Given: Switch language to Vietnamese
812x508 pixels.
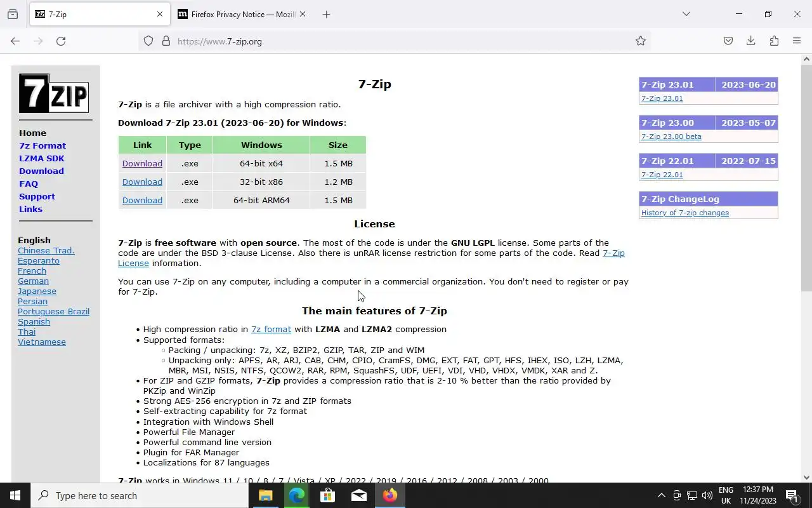Looking at the screenshot, I should coord(42,342).
